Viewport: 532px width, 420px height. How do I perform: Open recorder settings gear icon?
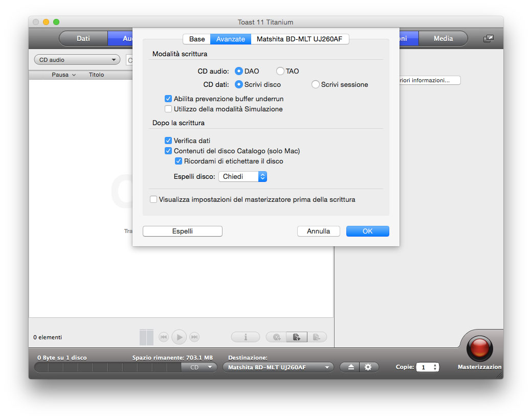tap(368, 367)
